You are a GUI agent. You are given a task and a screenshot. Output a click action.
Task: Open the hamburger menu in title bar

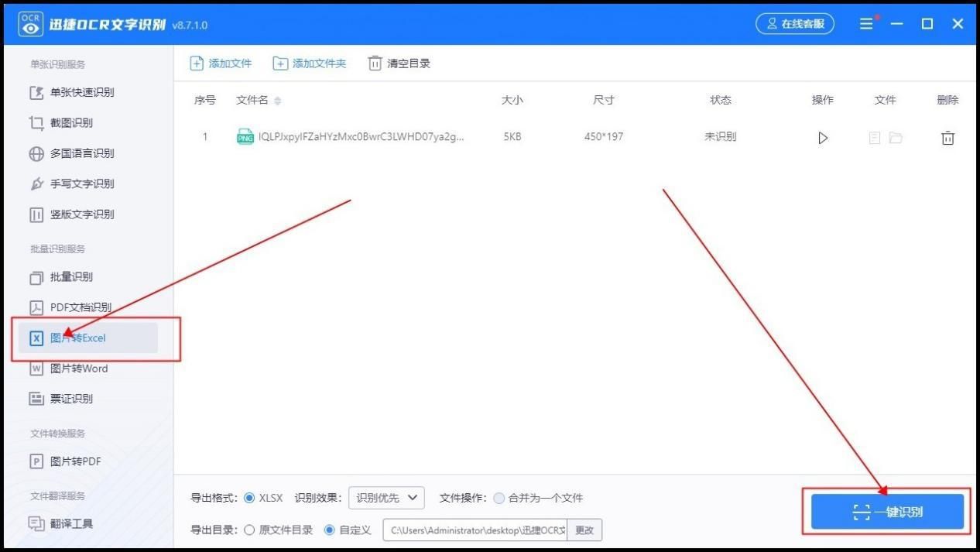(867, 23)
